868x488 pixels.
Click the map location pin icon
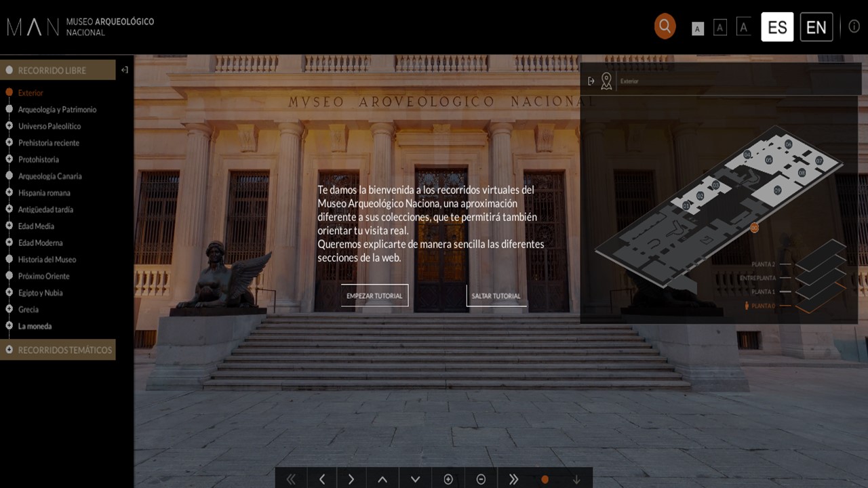[606, 81]
